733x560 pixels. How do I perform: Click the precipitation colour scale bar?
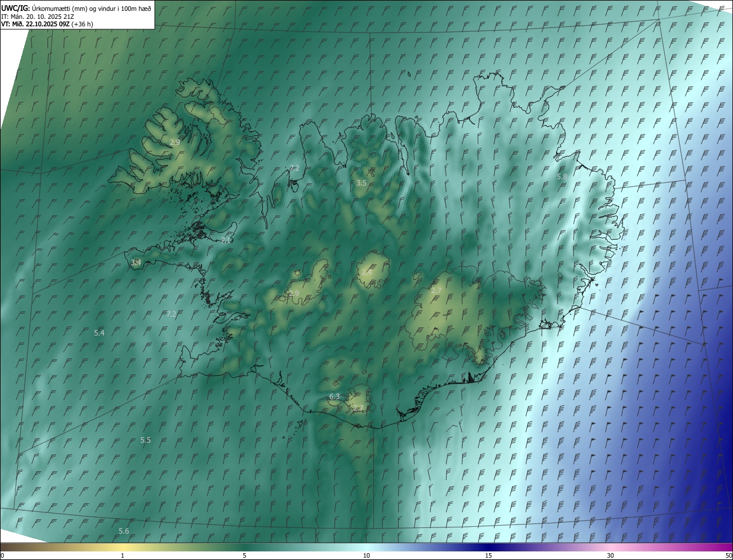[366, 547]
